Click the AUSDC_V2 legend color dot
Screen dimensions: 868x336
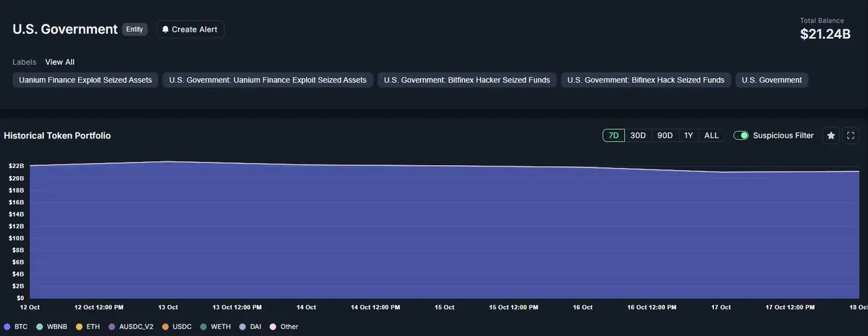(x=113, y=327)
